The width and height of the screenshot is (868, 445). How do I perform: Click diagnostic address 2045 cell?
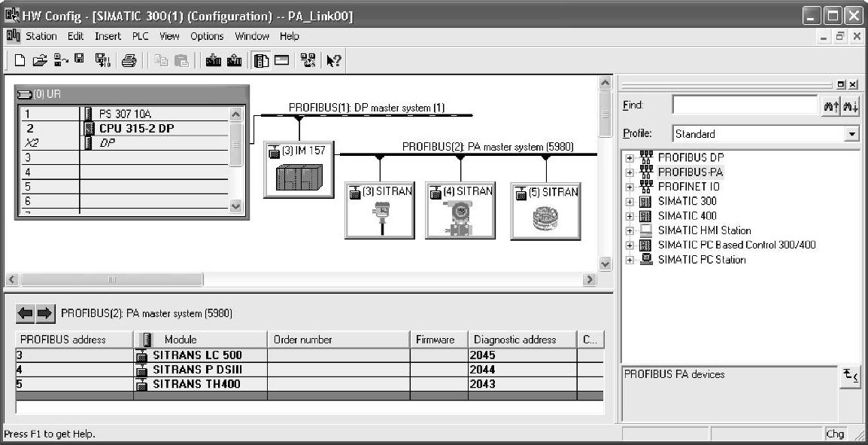coord(522,355)
